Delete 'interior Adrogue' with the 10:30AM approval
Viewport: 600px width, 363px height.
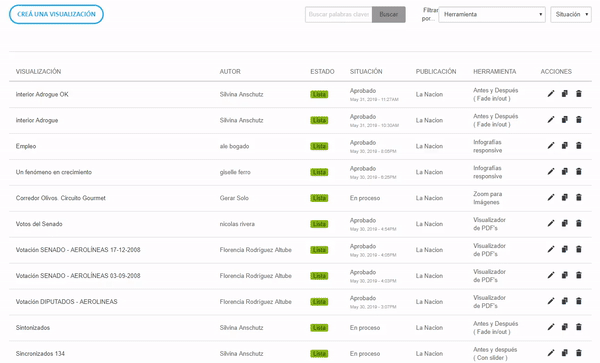click(x=579, y=120)
